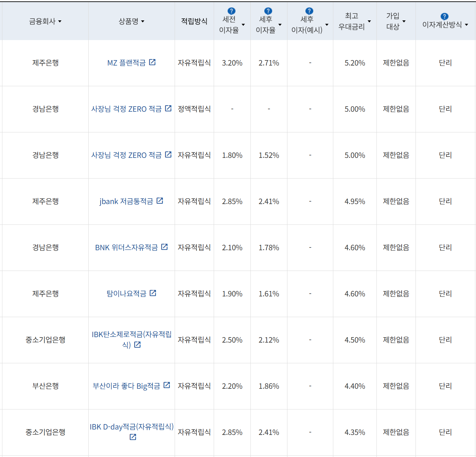Viewport: 476px width, 457px height.
Task: Click external link icon beside 부산이라 좋다 Big적금
Action: pyautogui.click(x=166, y=385)
